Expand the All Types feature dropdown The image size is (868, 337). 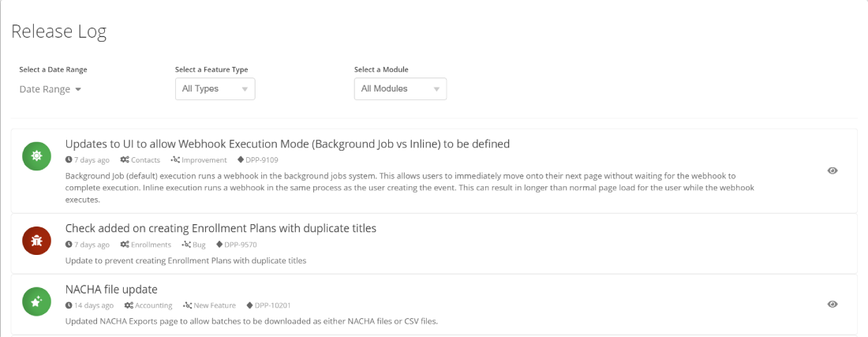(x=215, y=88)
